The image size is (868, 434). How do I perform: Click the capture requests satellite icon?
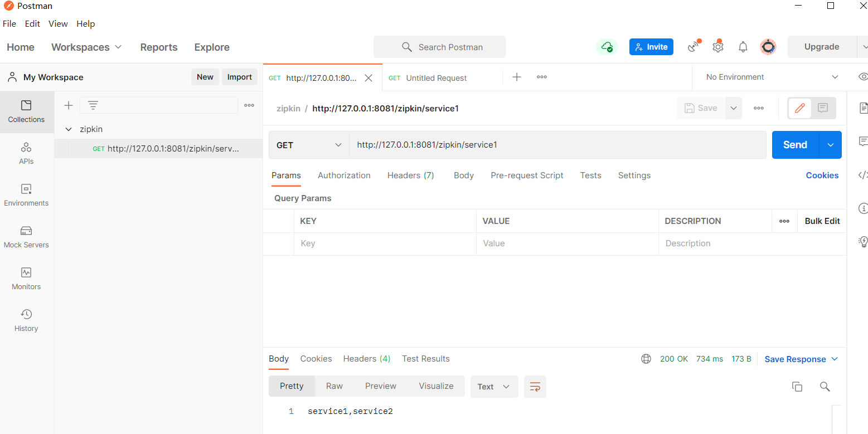pyautogui.click(x=694, y=47)
